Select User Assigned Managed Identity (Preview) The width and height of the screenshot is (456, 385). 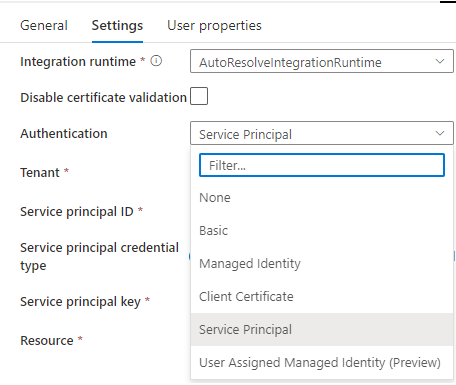coord(322,363)
